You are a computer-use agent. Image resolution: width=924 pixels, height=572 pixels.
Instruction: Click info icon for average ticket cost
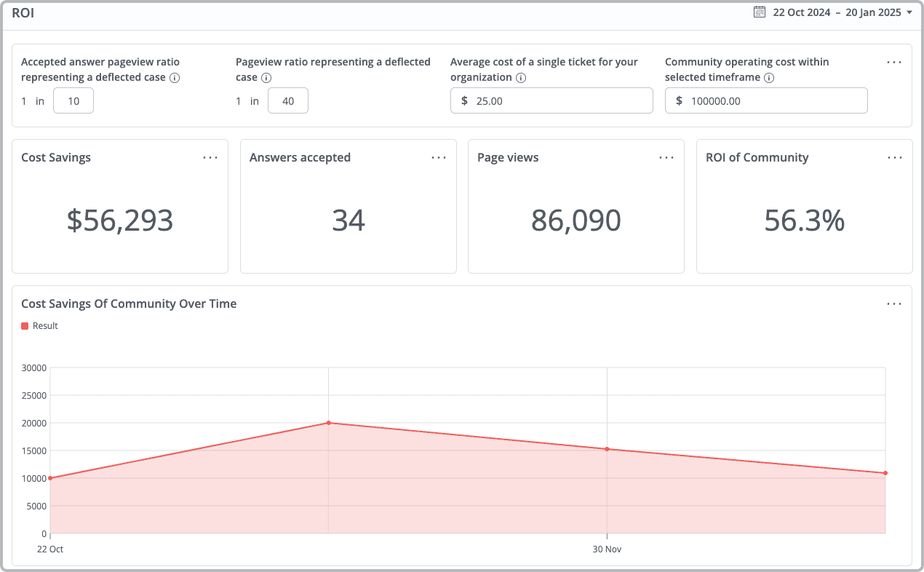(521, 78)
